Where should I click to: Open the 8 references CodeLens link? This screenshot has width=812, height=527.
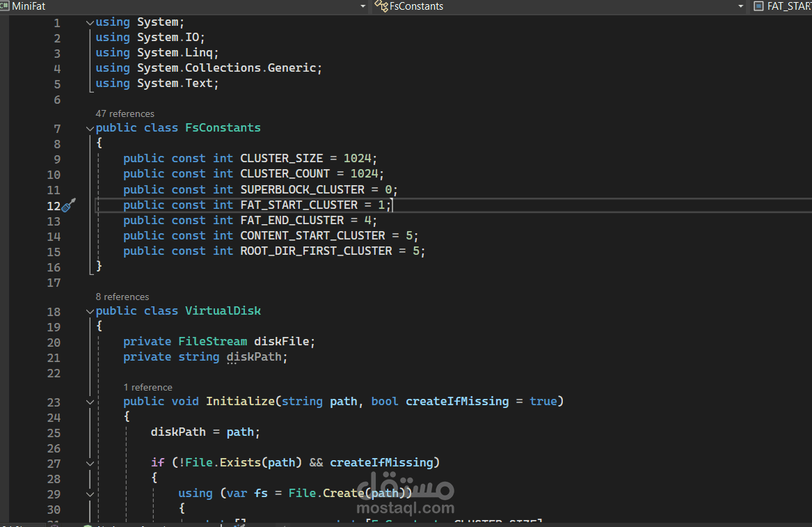[122, 297]
